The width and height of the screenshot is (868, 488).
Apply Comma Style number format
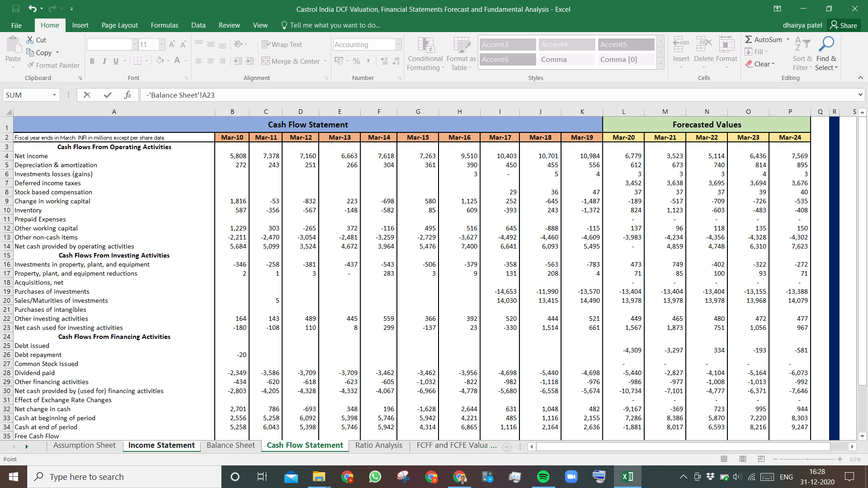[x=368, y=61]
